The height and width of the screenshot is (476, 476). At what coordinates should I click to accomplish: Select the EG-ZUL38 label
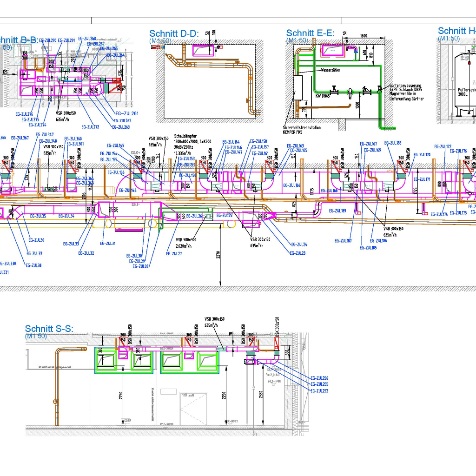(33, 265)
